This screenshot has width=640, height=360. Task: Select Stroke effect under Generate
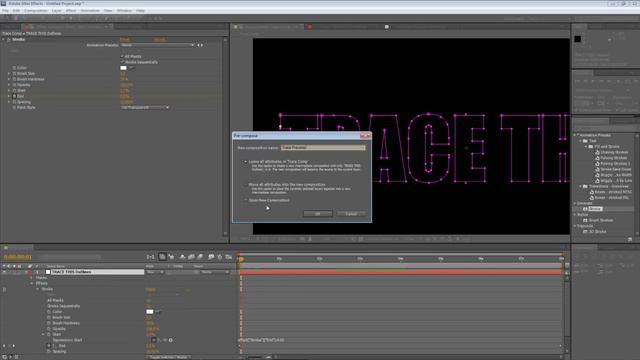click(x=595, y=209)
